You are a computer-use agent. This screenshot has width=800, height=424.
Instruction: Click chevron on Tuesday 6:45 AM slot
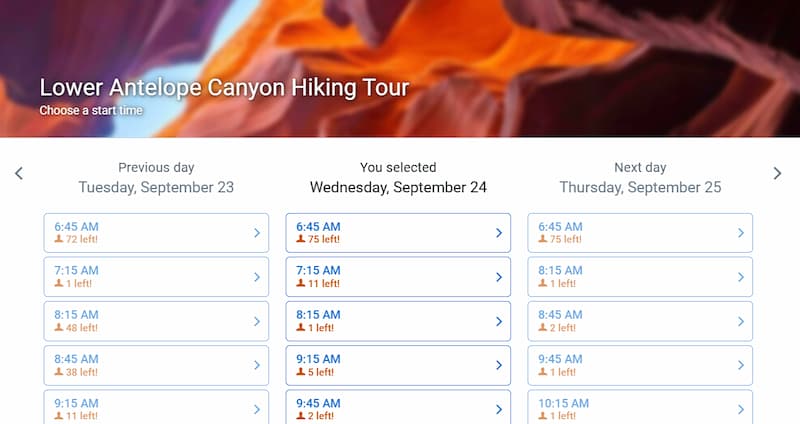pyautogui.click(x=257, y=233)
